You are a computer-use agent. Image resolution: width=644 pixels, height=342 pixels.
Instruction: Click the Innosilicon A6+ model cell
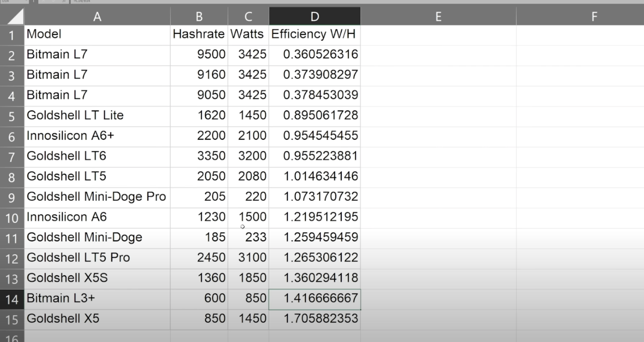pyautogui.click(x=97, y=136)
